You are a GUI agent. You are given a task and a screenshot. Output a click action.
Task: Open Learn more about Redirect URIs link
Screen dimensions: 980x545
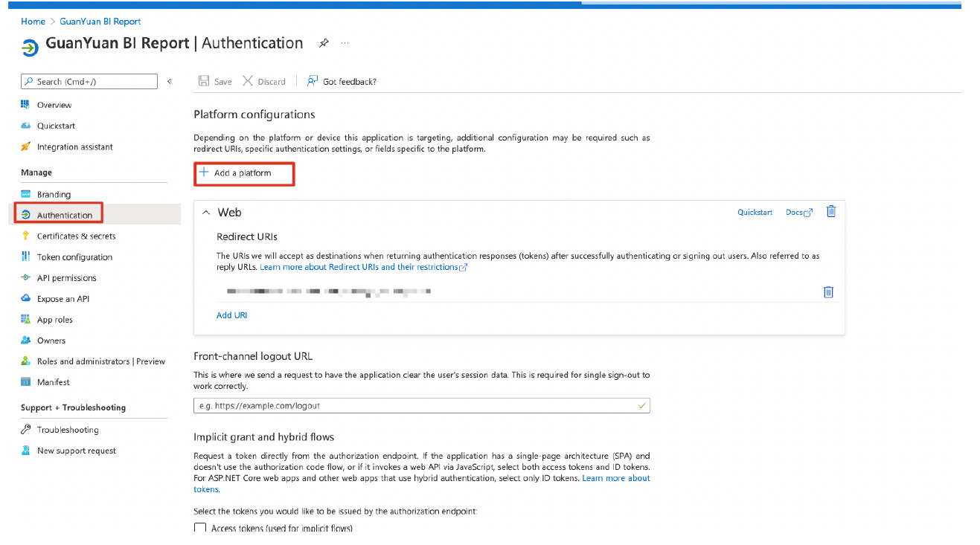point(363,267)
